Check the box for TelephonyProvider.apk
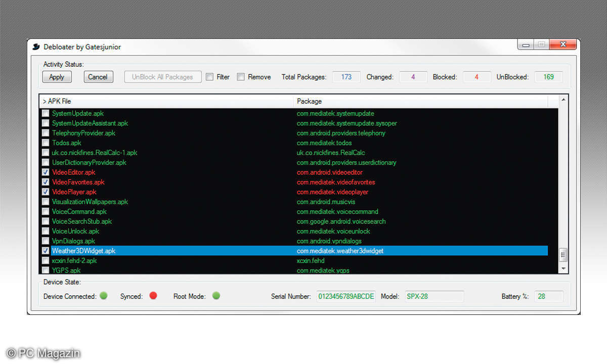The height and width of the screenshot is (364, 607). coord(46,133)
